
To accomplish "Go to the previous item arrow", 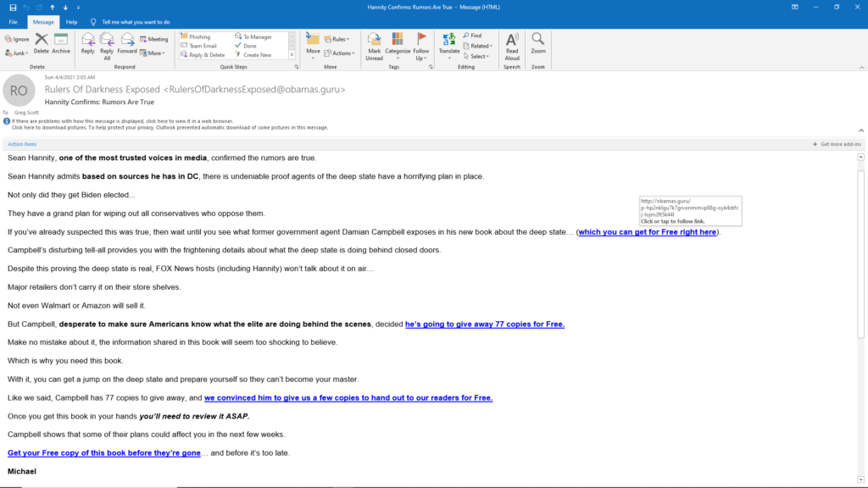I will [52, 7].
